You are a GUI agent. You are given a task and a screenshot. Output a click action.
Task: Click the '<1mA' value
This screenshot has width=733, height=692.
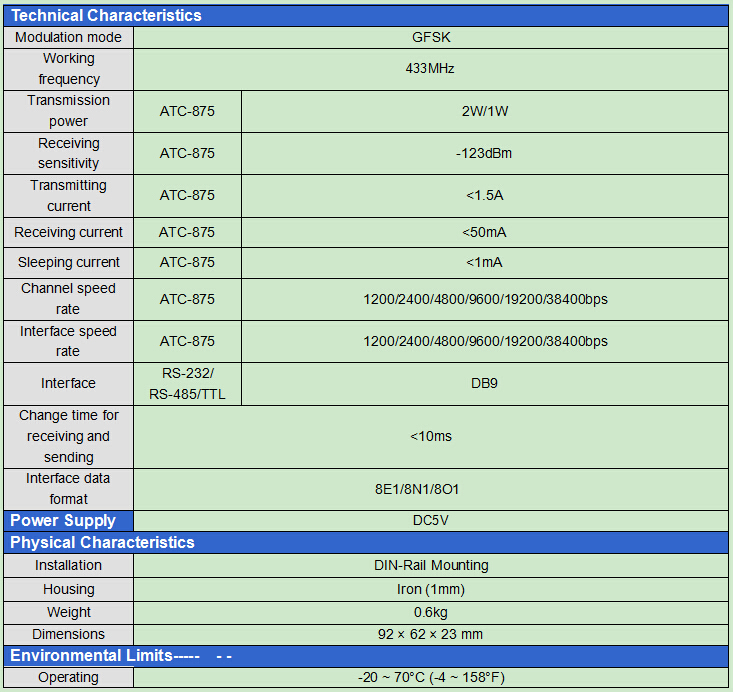pos(484,262)
